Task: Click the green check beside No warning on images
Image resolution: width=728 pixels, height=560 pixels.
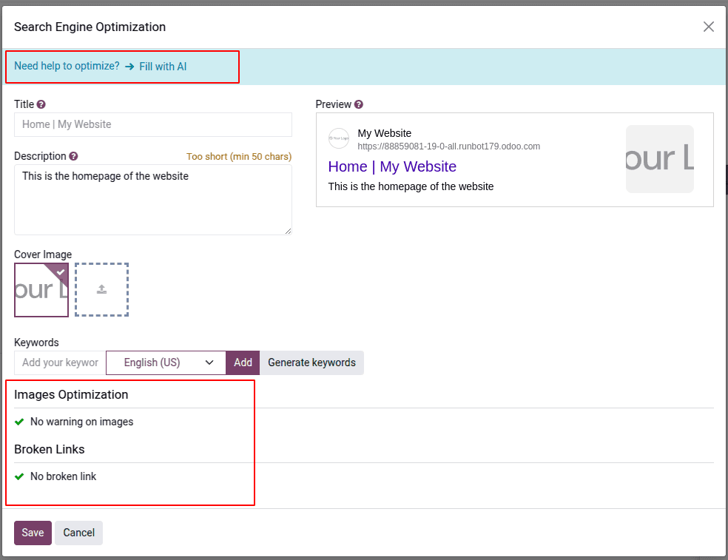Action: [19, 422]
